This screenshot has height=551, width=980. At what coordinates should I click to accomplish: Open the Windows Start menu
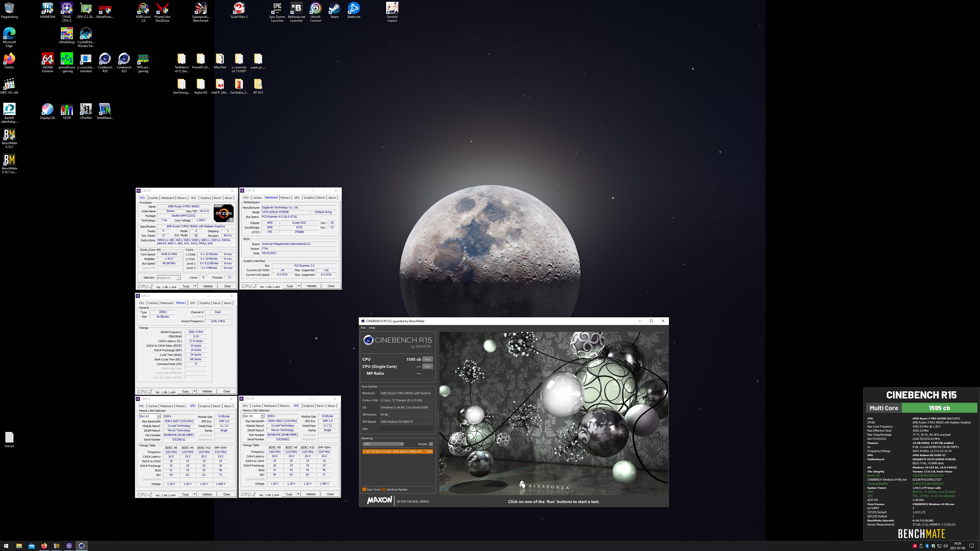[6, 546]
